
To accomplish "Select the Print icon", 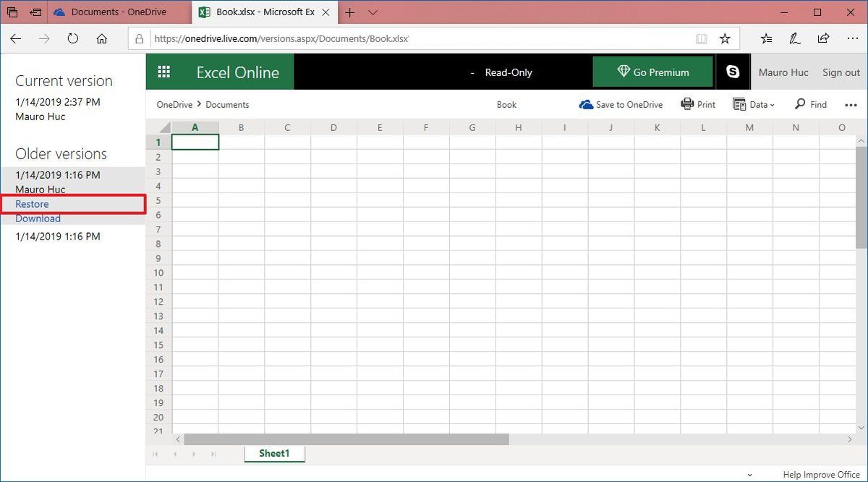I will 686,104.
